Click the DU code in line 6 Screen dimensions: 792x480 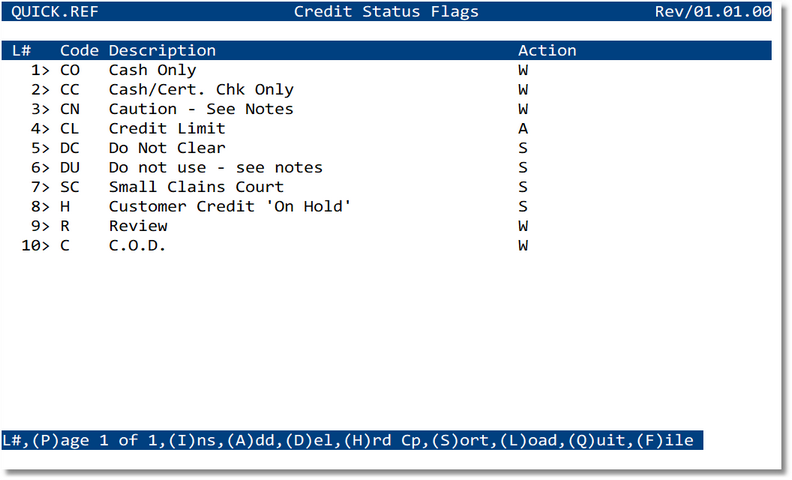coord(70,168)
